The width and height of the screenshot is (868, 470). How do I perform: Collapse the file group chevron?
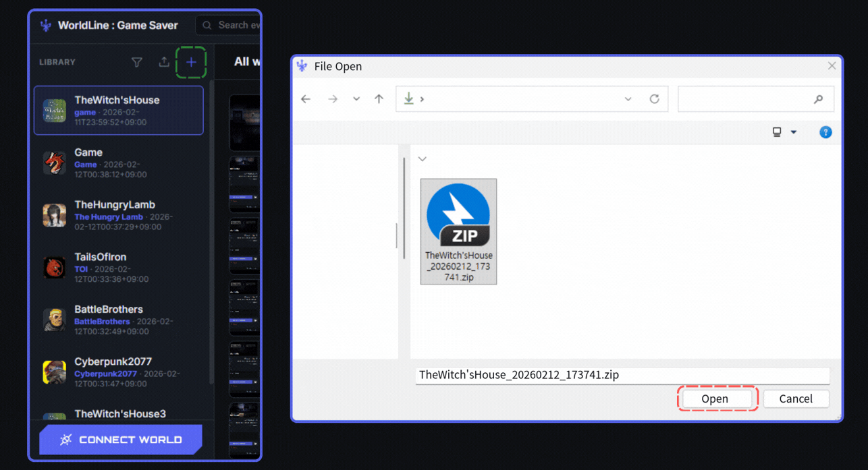point(423,159)
